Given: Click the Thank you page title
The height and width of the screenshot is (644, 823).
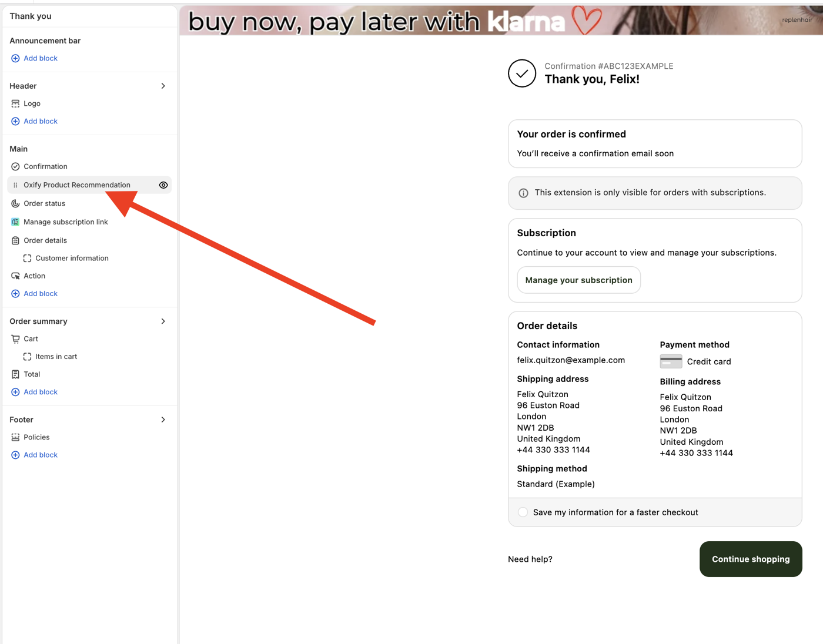Looking at the screenshot, I should (31, 16).
